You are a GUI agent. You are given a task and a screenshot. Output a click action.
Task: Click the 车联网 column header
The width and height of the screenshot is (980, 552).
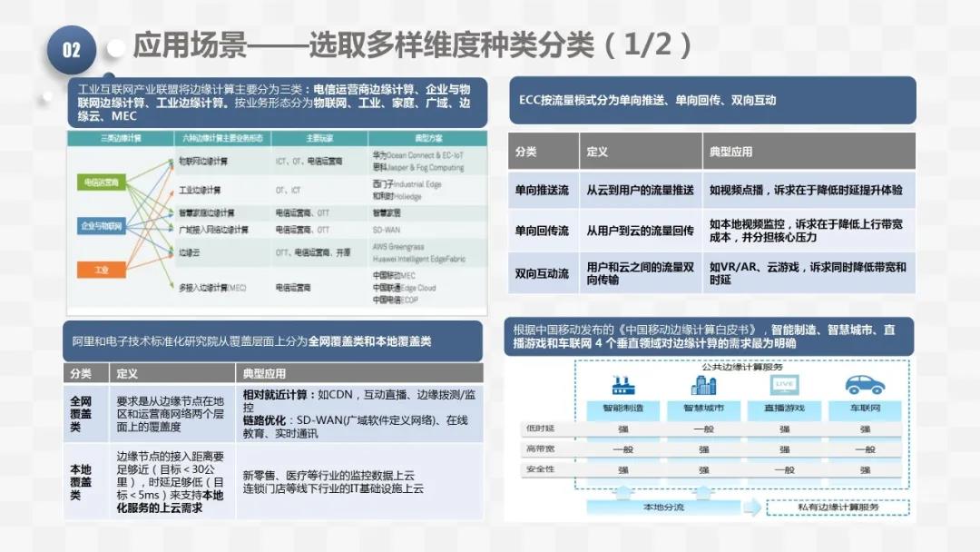(864, 408)
